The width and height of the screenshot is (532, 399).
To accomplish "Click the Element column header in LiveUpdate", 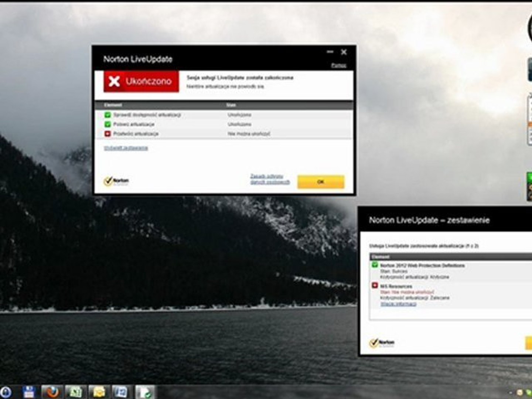I will pyautogui.click(x=113, y=105).
